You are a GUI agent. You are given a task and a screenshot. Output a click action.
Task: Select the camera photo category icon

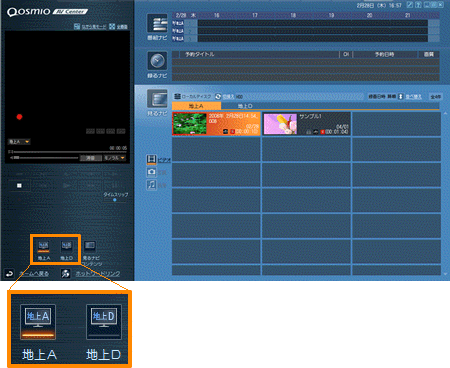click(x=152, y=172)
